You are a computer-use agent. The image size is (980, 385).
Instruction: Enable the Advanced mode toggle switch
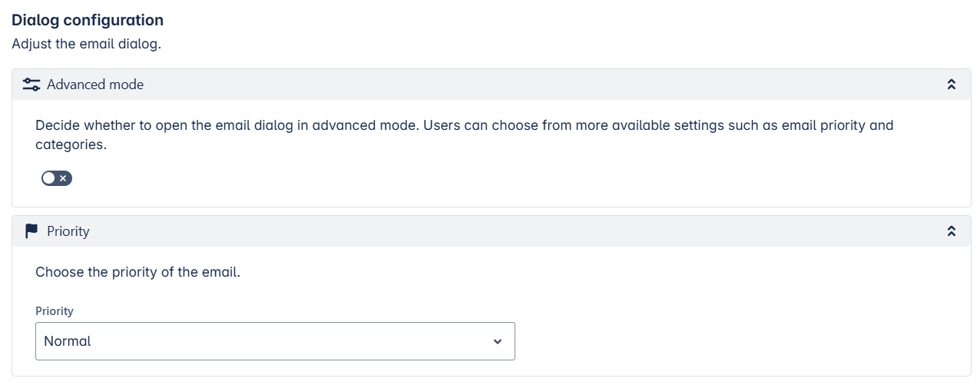click(57, 178)
